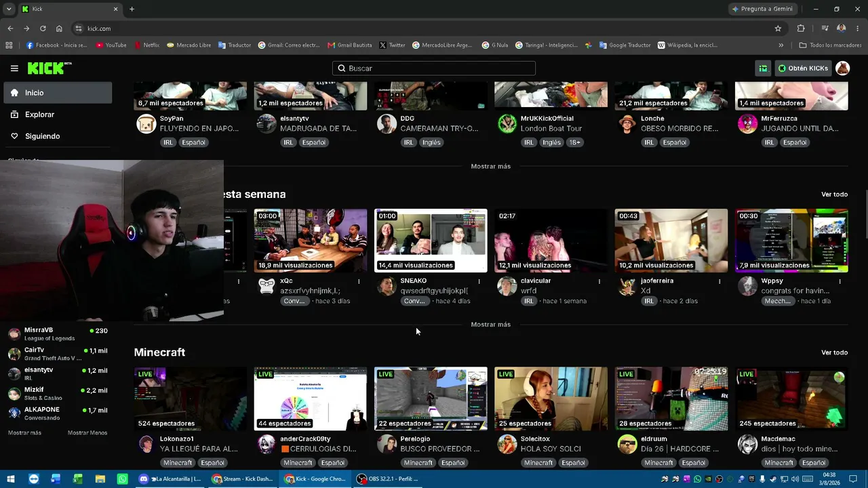Open the Kick hamburger menu

pos(14,68)
